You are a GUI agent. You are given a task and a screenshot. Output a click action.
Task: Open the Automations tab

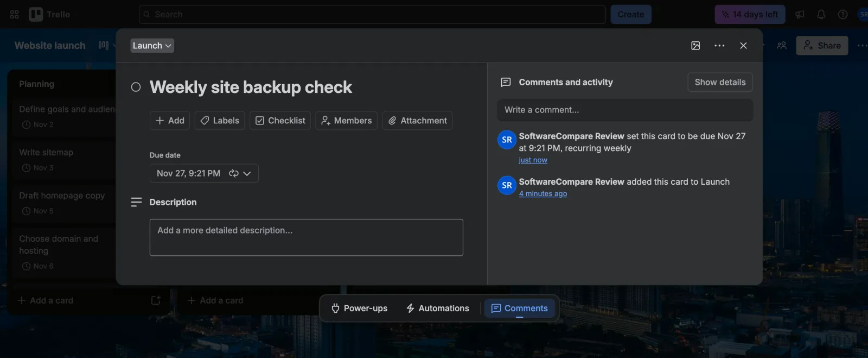(437, 308)
